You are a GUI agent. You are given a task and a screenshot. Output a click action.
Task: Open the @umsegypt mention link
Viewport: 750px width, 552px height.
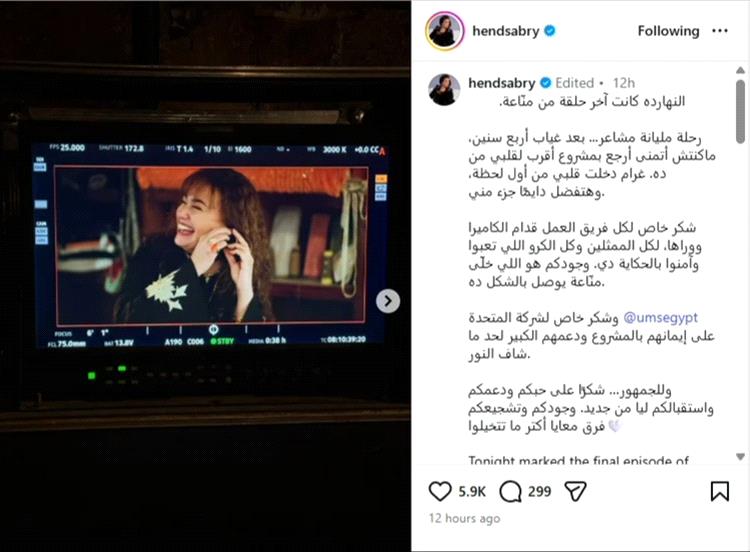pyautogui.click(x=661, y=318)
